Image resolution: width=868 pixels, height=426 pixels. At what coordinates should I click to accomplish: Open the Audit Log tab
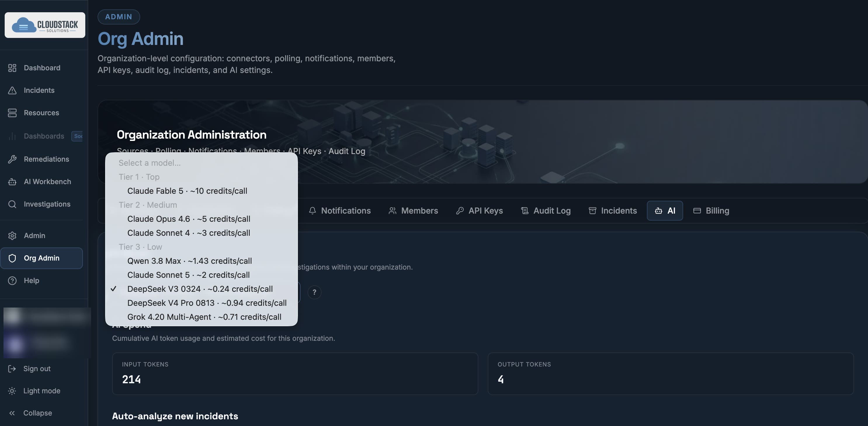pyautogui.click(x=546, y=211)
